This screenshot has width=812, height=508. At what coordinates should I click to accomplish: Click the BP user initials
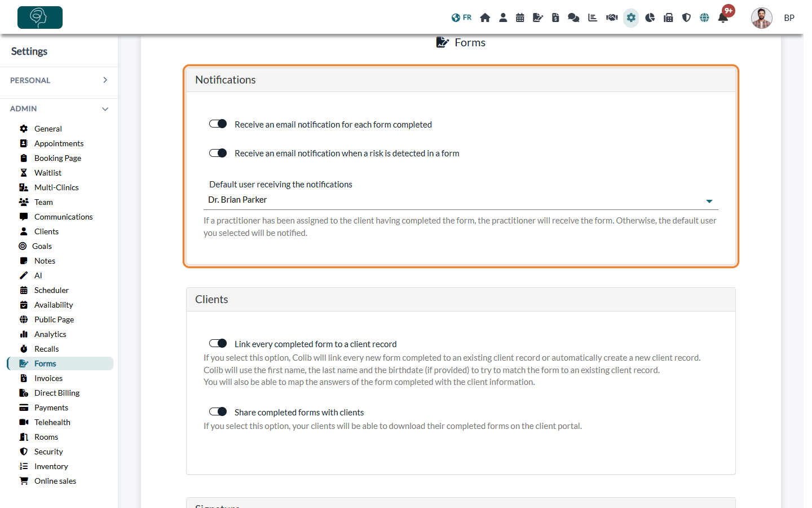click(789, 18)
